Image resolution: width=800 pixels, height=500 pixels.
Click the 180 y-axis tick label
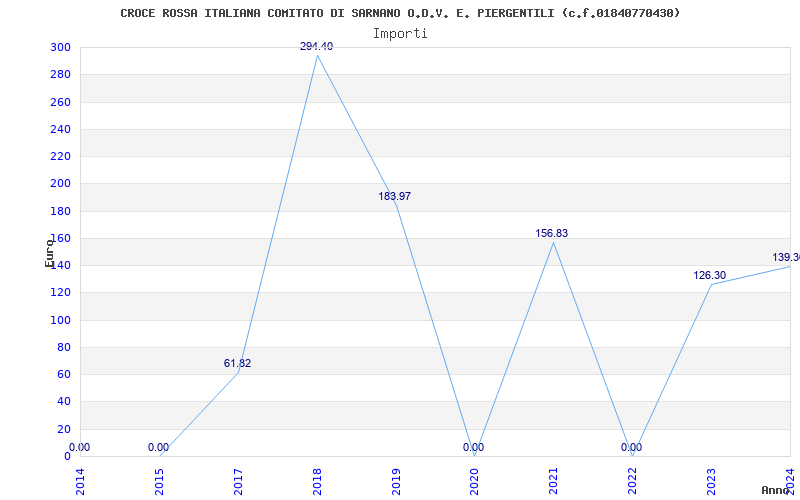click(x=60, y=211)
